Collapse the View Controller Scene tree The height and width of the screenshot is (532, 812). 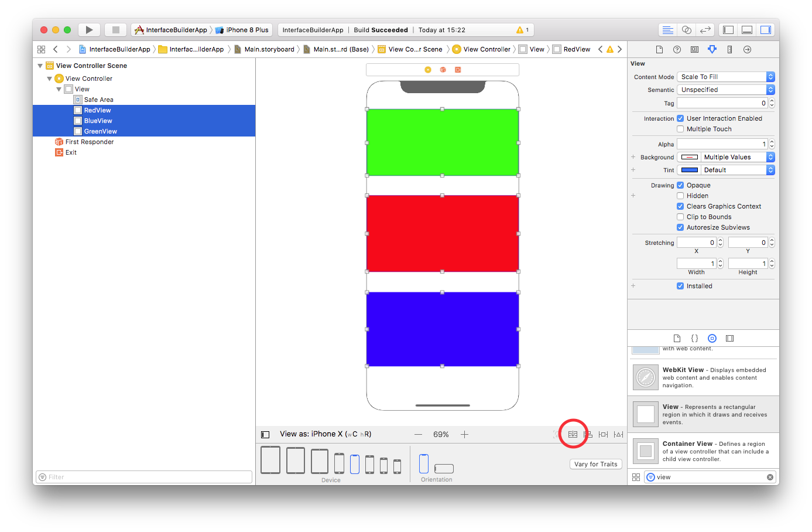[40, 66]
